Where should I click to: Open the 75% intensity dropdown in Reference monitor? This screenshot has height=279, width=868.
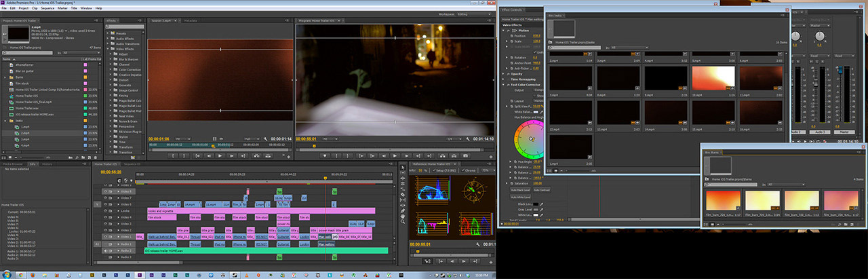click(x=488, y=170)
